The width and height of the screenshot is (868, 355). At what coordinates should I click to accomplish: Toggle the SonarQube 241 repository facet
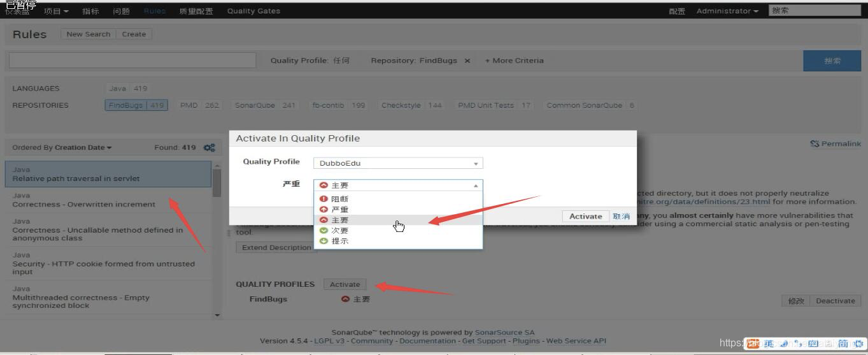[266, 105]
